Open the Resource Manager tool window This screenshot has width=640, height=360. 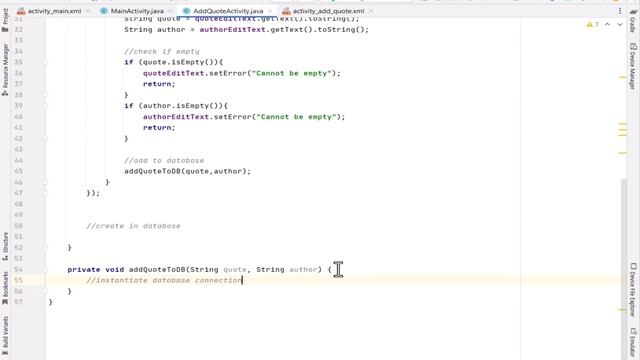click(x=5, y=69)
